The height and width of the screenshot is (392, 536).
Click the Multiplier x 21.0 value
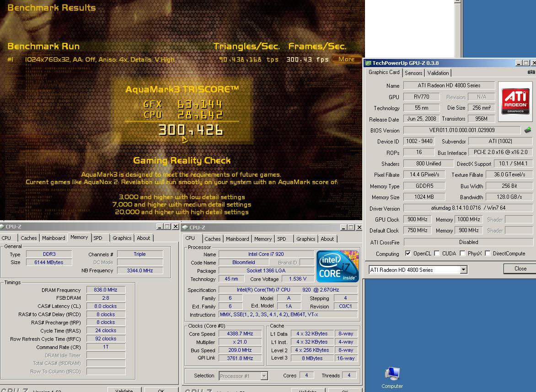point(240,342)
